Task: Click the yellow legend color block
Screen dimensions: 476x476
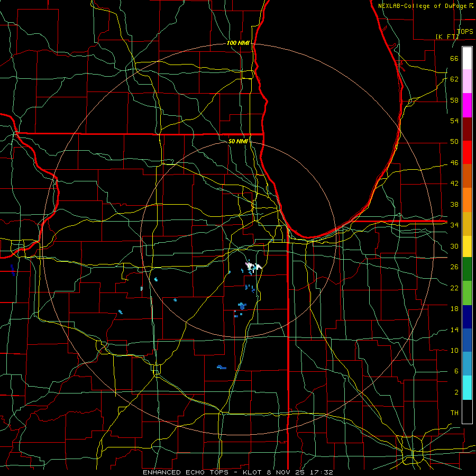Action: pyautogui.click(x=467, y=246)
